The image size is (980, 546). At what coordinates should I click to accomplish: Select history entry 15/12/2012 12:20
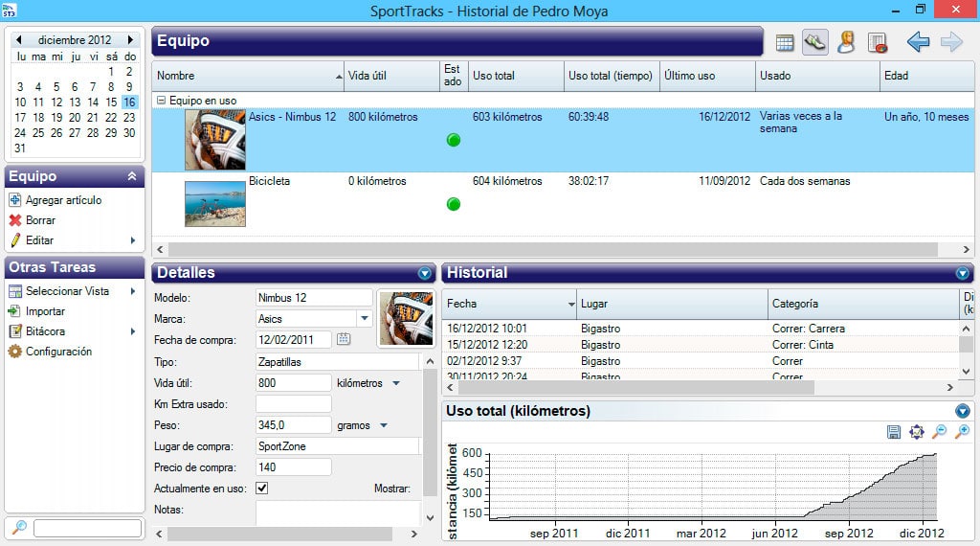pyautogui.click(x=701, y=345)
